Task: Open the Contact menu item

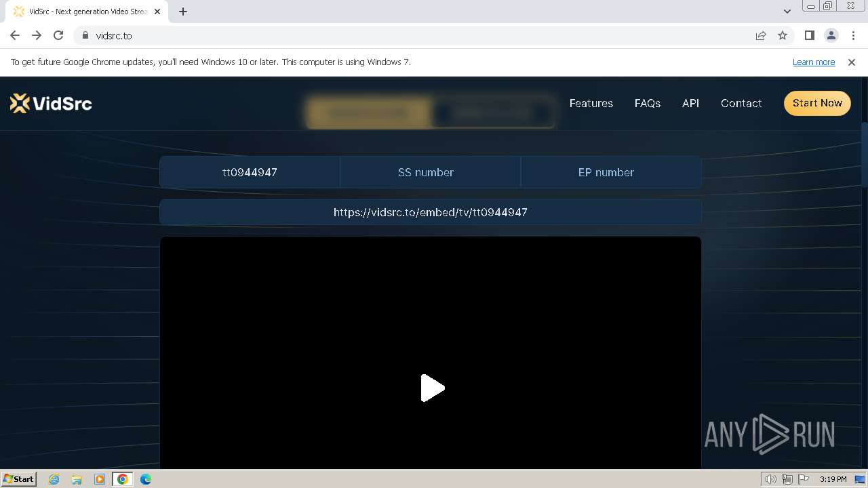Action: click(741, 103)
